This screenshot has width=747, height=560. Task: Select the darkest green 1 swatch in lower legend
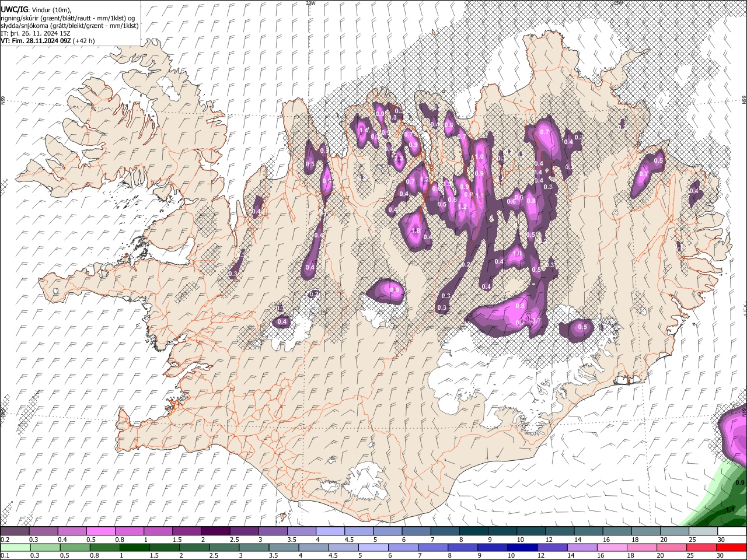click(x=135, y=547)
